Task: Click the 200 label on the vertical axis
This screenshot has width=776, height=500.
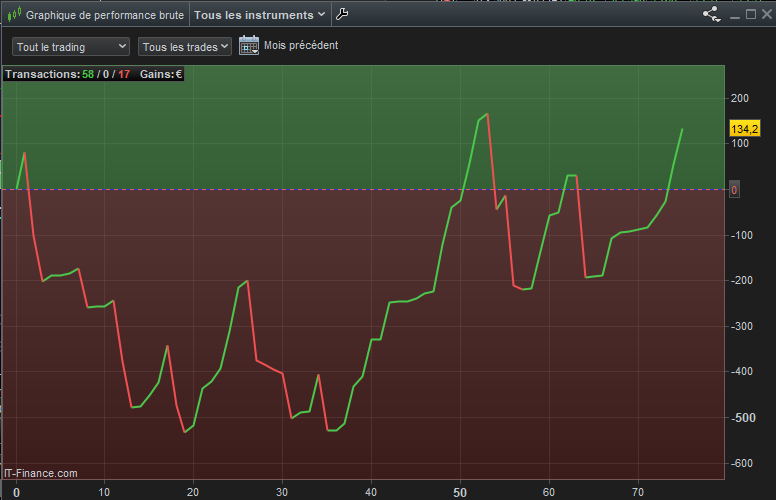Action: point(740,98)
